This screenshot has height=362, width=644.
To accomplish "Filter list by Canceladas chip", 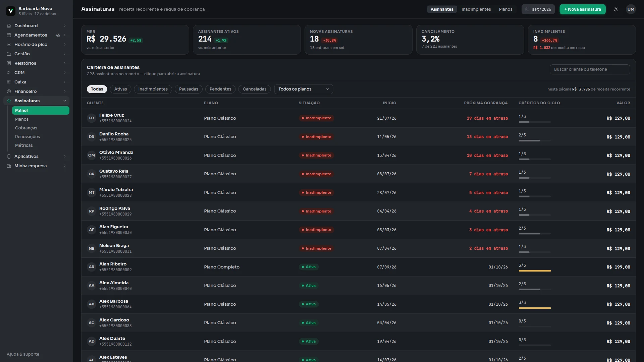I will 255,89.
